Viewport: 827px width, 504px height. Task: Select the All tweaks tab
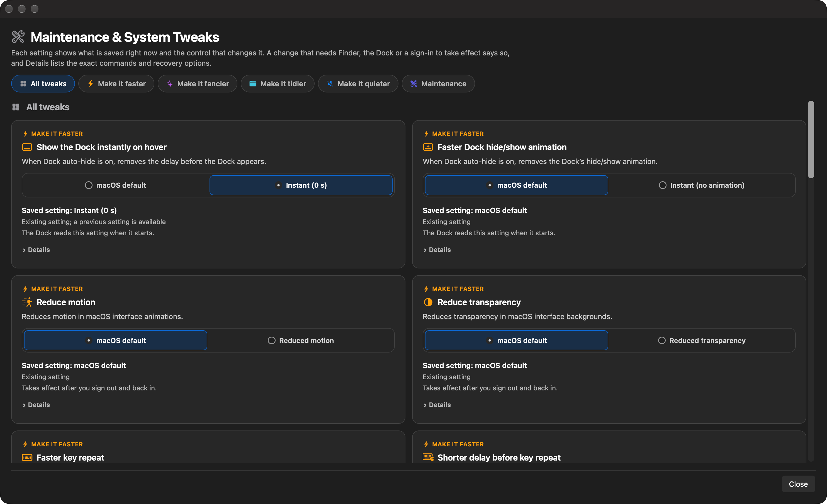tap(43, 84)
